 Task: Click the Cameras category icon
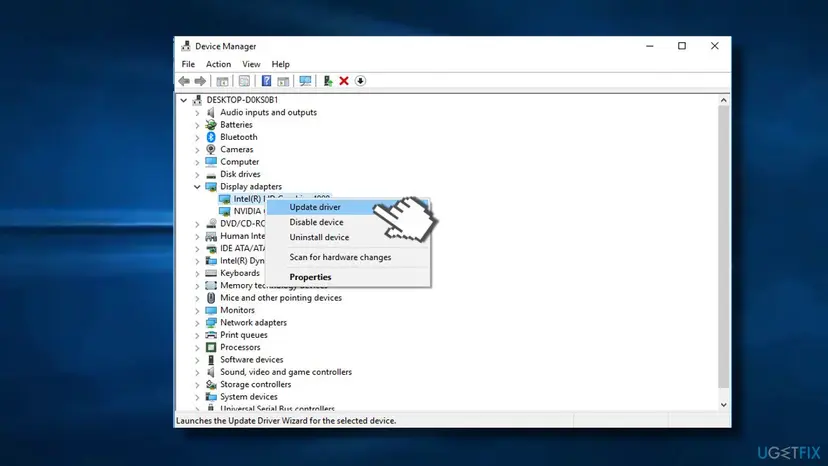211,150
